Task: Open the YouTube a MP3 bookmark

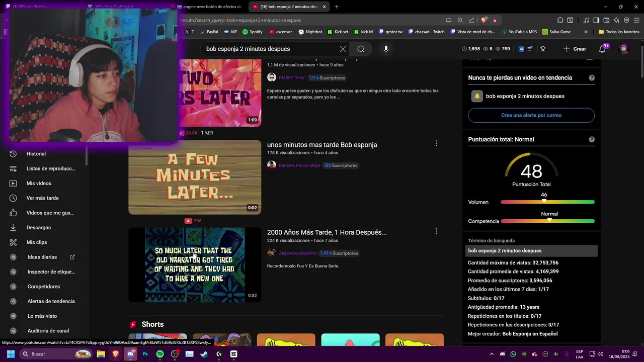Action: [x=518, y=32]
